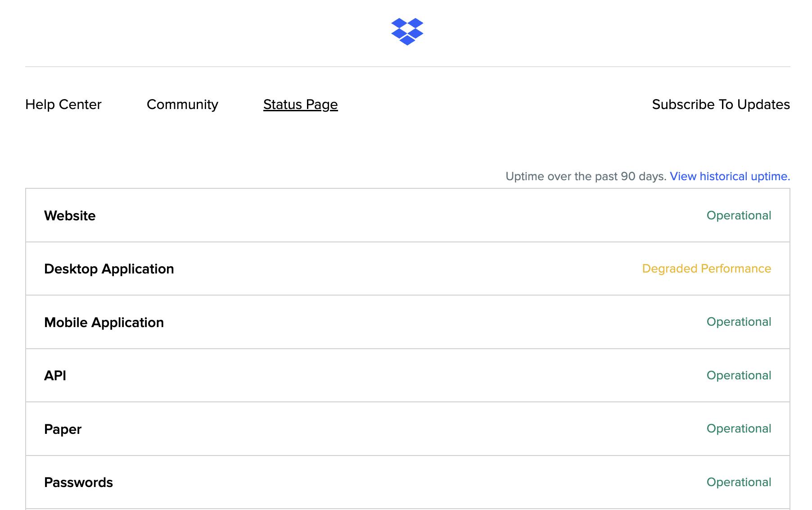Click the API component name
Screen dimensions: 812x510
pos(55,375)
